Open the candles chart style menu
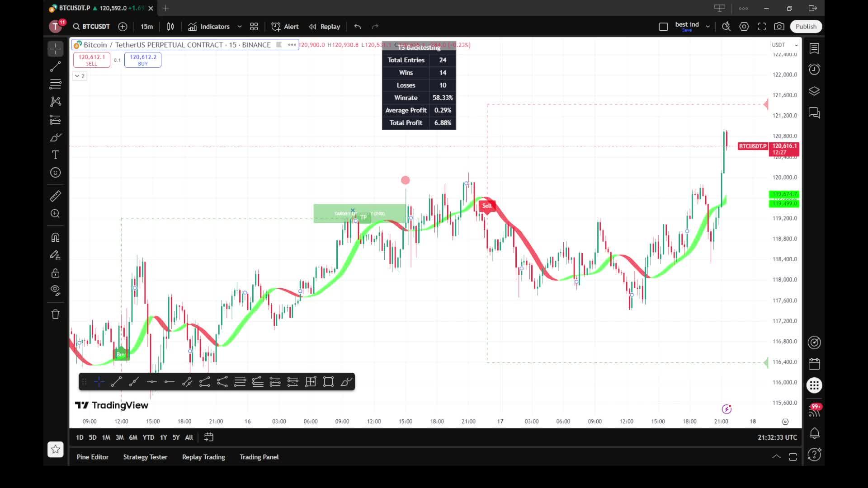This screenshot has width=868, height=488. (170, 27)
